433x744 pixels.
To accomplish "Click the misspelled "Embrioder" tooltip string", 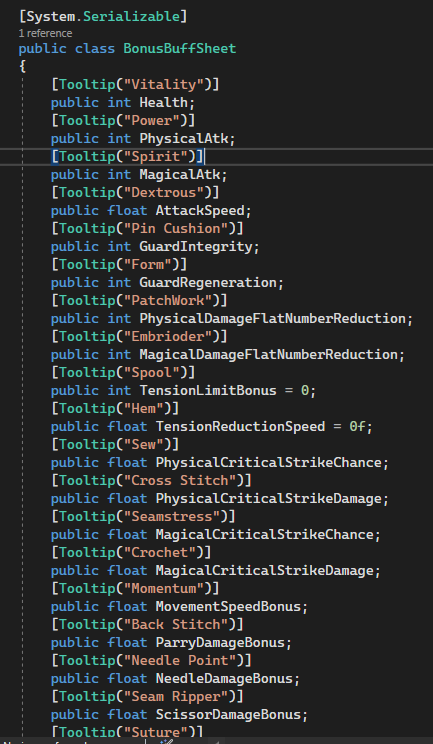I will coord(167,337).
